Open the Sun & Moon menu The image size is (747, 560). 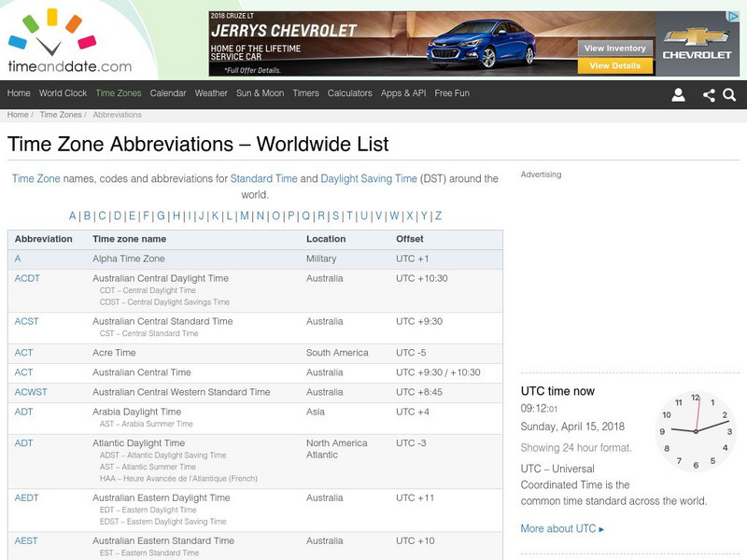(x=261, y=93)
